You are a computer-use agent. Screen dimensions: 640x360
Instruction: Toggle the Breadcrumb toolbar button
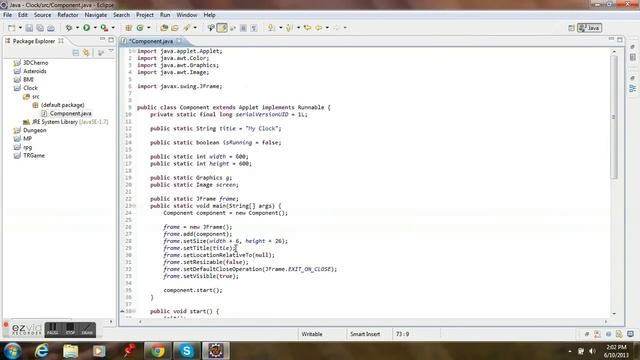pyautogui.click(x=211, y=28)
